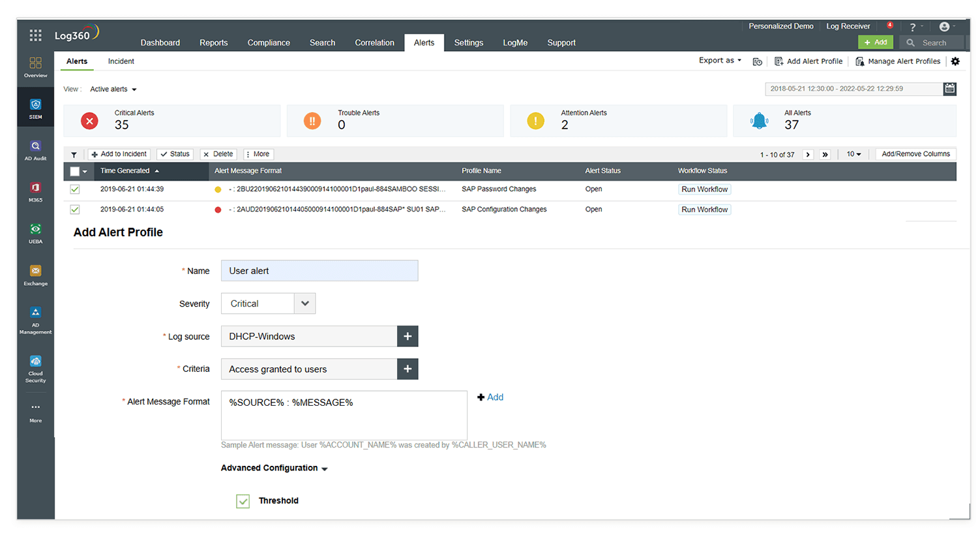The image size is (980, 535).
Task: Open the AD Audit sidebar module
Action: (x=35, y=150)
